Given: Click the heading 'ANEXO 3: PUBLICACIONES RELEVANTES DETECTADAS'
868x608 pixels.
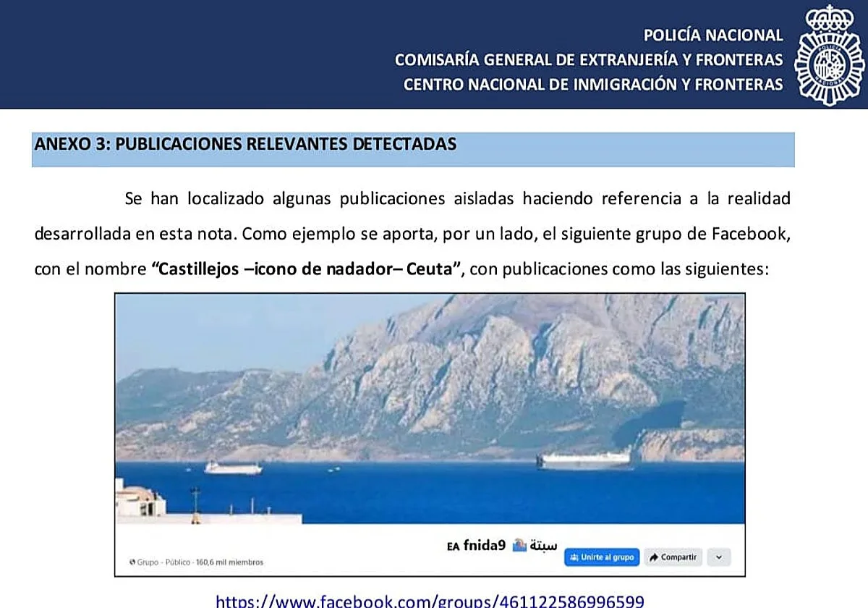Looking at the screenshot, I should [245, 143].
